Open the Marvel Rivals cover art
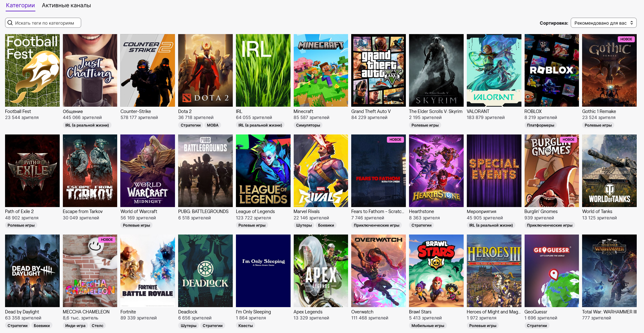Viewport: 644px width, 333px height. 321,171
